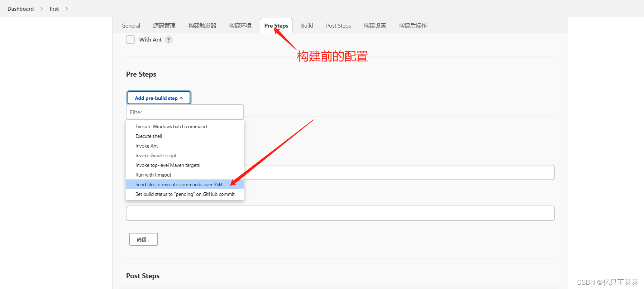Choose Execute Windows batch command

tap(185, 126)
